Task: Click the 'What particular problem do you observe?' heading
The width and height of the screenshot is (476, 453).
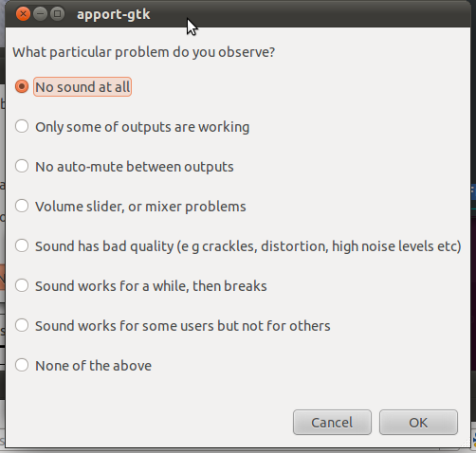Action: tap(143, 52)
